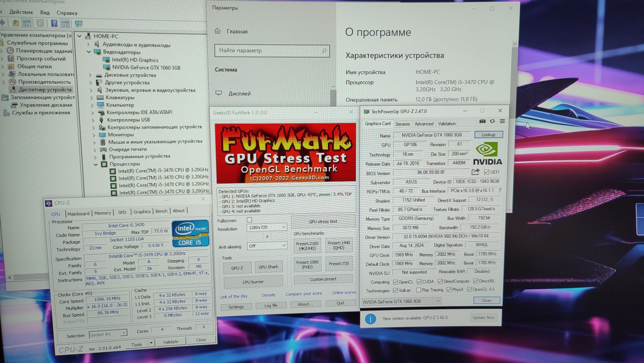644x363 pixels.
Task: Click the NVIDIA GeForce GTX 1060 adapter icon
Action: (x=107, y=67)
